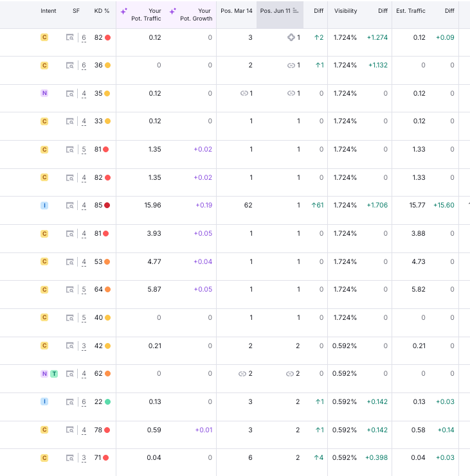Screen dimensions: 470x476
Task: Open SERP view icon in the KD 64 row
Action: [70, 290]
